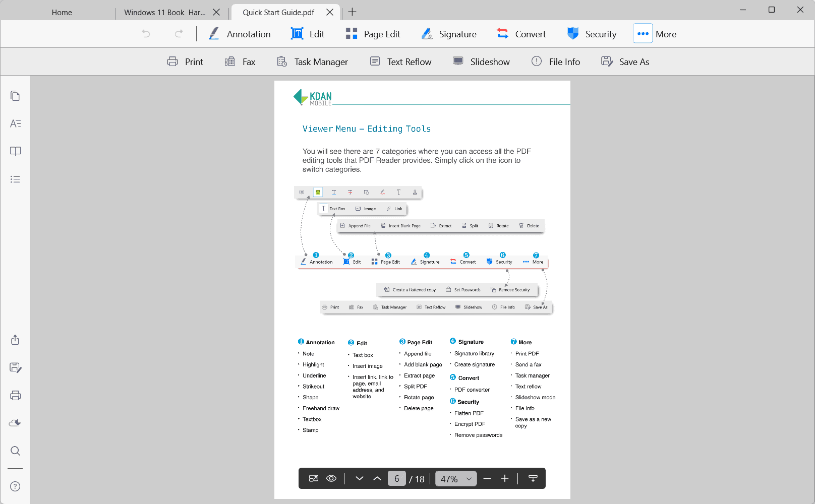
Task: Click the page number field
Action: click(x=397, y=478)
